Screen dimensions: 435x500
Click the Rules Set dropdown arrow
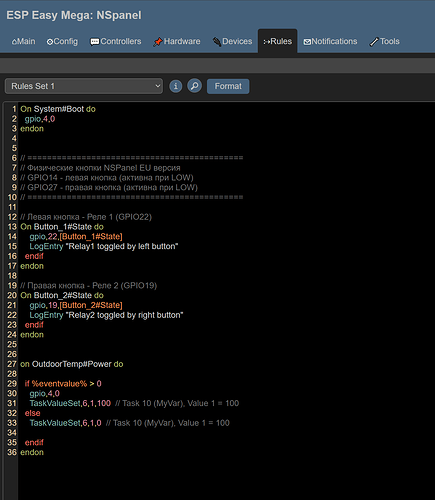point(158,86)
